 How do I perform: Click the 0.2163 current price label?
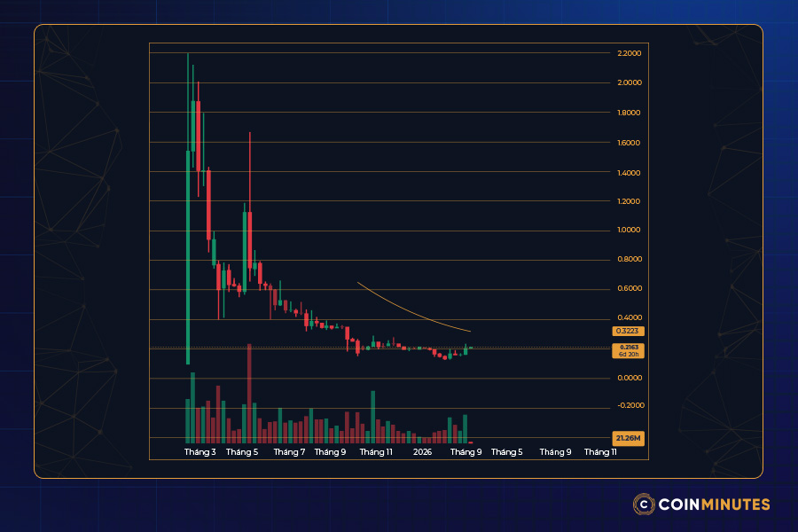pyautogui.click(x=629, y=348)
